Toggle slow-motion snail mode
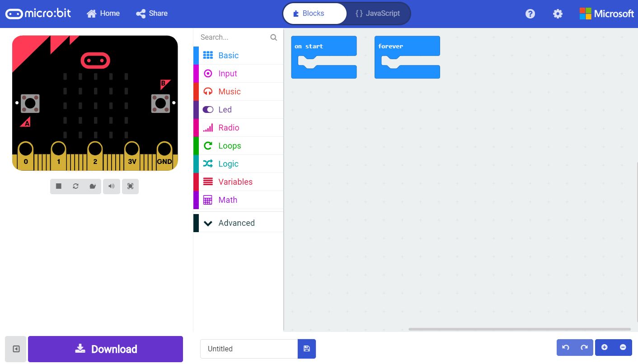638x364 pixels. 93,186
